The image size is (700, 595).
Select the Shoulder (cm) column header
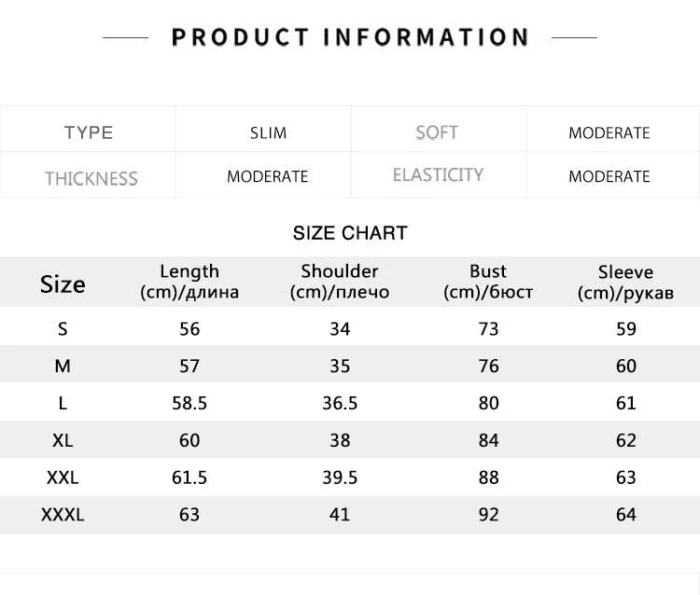[x=340, y=282]
